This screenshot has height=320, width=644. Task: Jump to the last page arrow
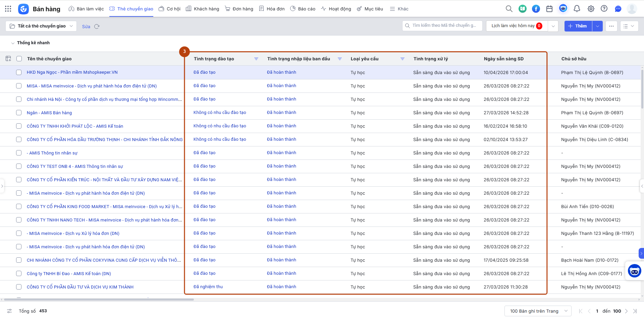(x=635, y=311)
